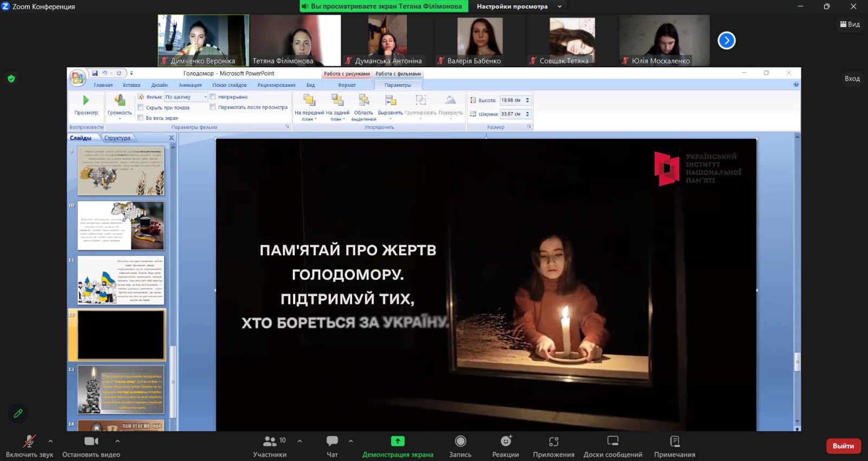
Task: Switch to the 'Анимация' ribbon tab
Action: pos(190,85)
